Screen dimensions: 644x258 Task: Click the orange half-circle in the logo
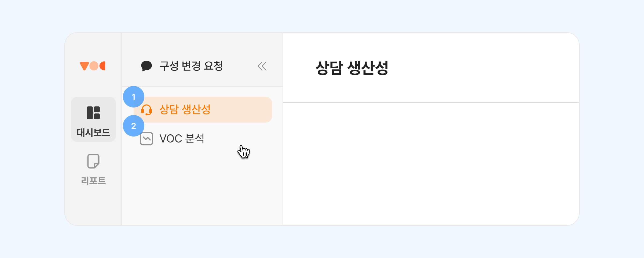tap(103, 66)
